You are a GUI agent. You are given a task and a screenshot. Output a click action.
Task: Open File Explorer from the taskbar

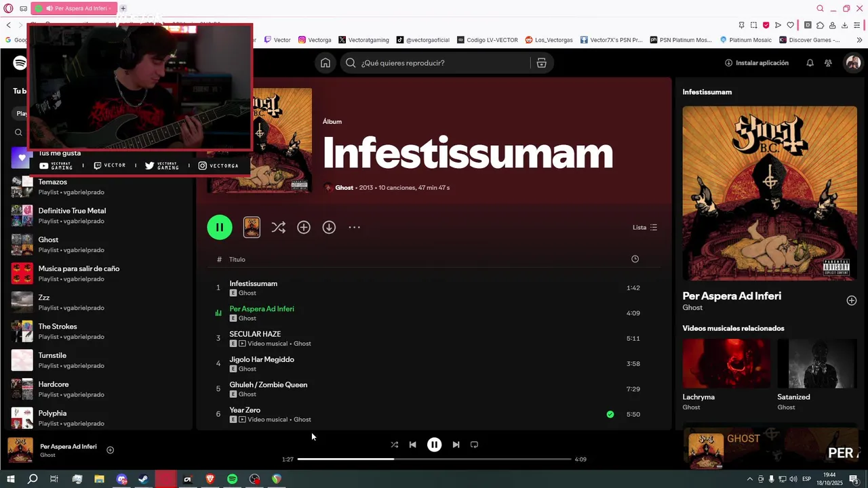[99, 479]
